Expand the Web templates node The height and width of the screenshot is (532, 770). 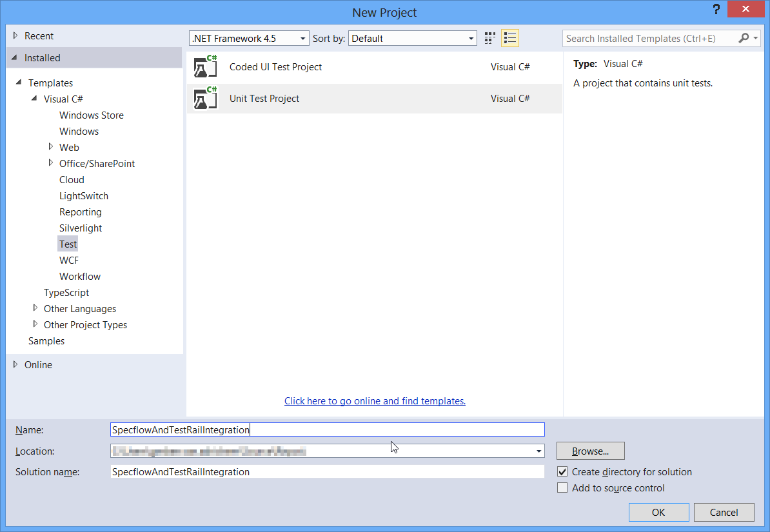pos(51,147)
